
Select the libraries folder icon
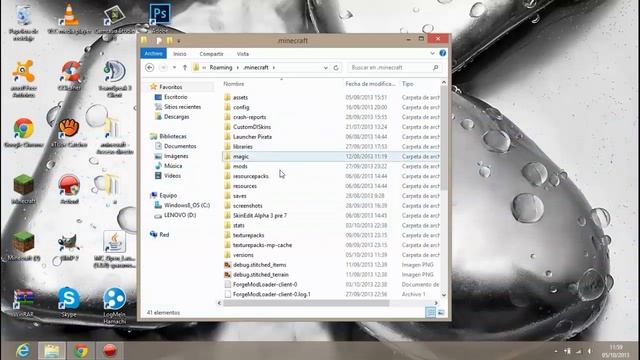click(x=227, y=147)
